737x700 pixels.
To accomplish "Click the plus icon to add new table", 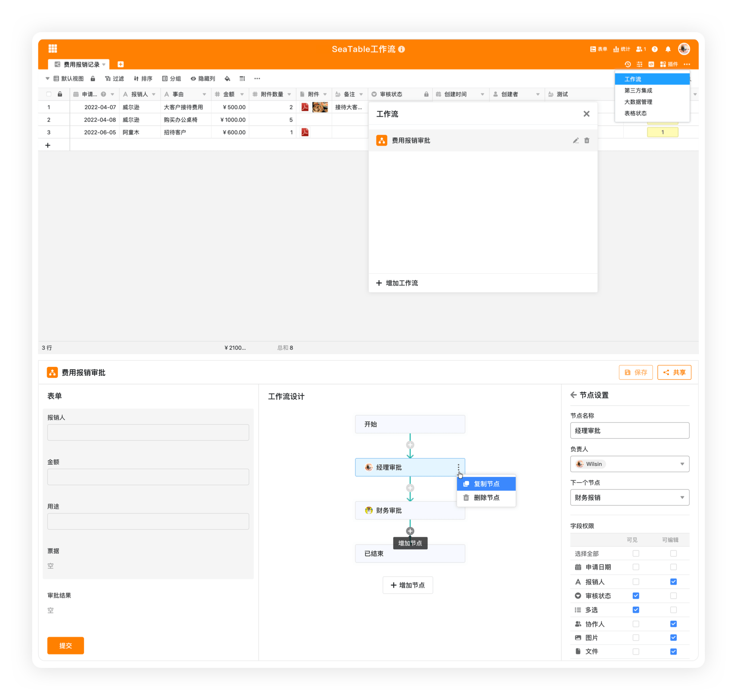I will pyautogui.click(x=120, y=64).
